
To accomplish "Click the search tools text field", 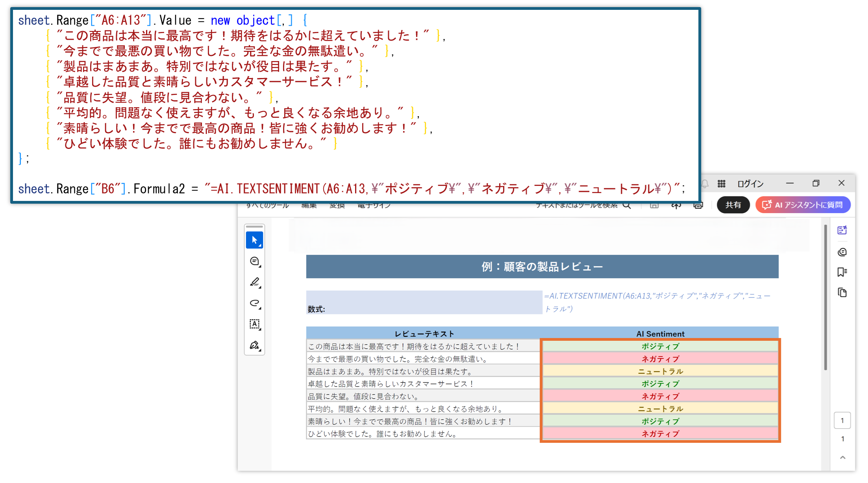I will tap(577, 206).
